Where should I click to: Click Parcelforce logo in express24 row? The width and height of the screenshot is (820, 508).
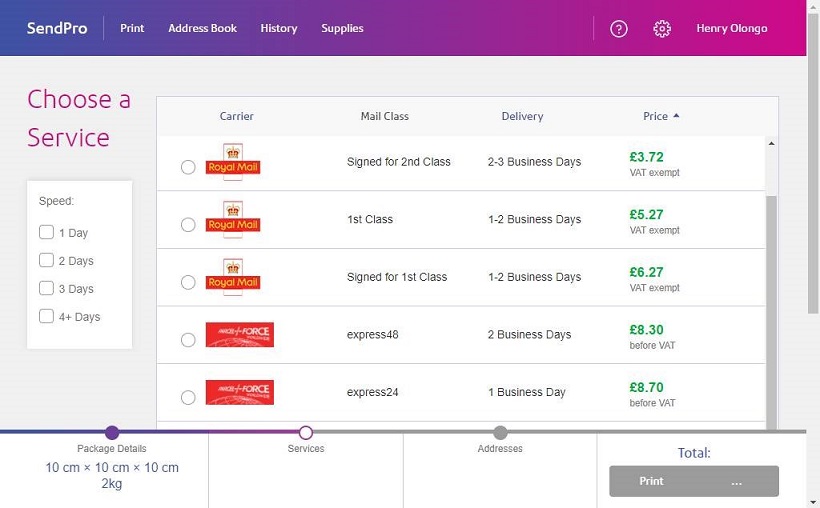[x=240, y=392]
